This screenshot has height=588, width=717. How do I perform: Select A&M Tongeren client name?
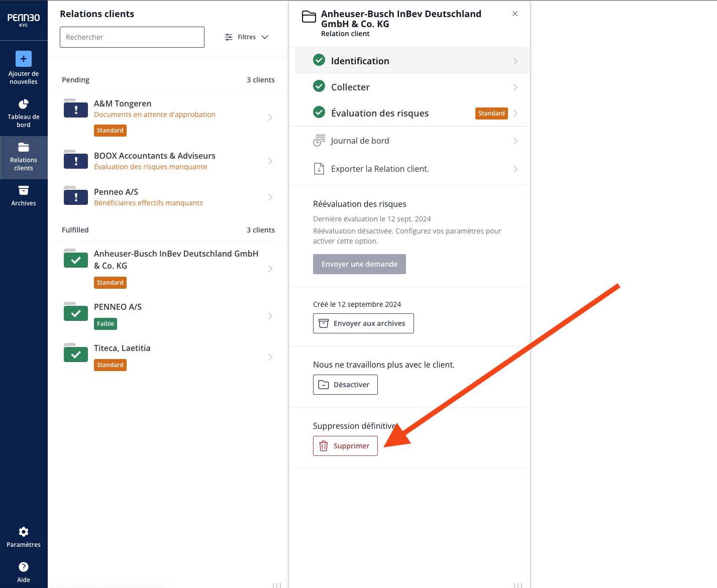[x=123, y=103]
